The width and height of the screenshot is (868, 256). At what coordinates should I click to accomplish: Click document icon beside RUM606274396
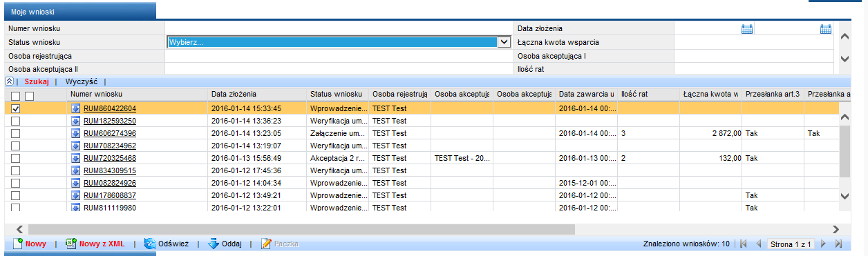[76, 133]
